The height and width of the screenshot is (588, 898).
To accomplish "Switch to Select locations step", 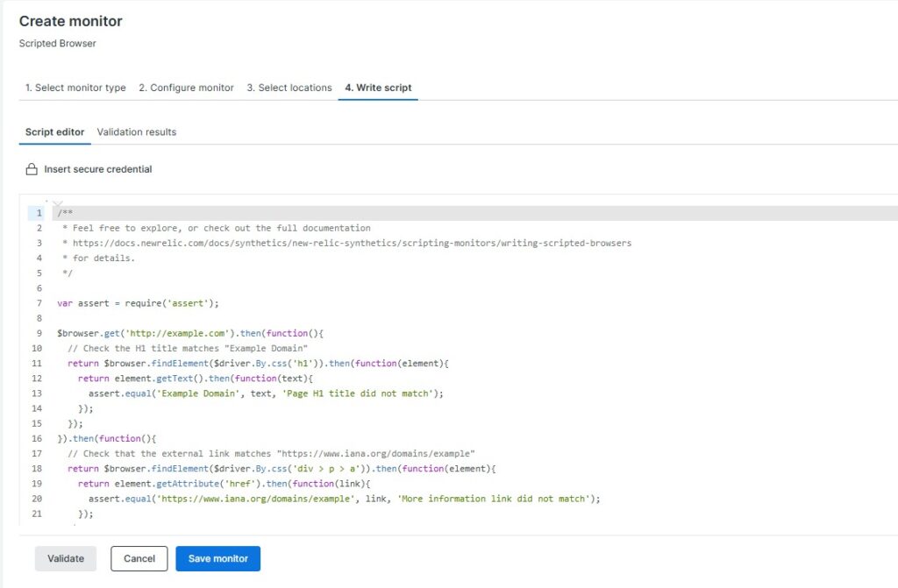I will pyautogui.click(x=289, y=88).
